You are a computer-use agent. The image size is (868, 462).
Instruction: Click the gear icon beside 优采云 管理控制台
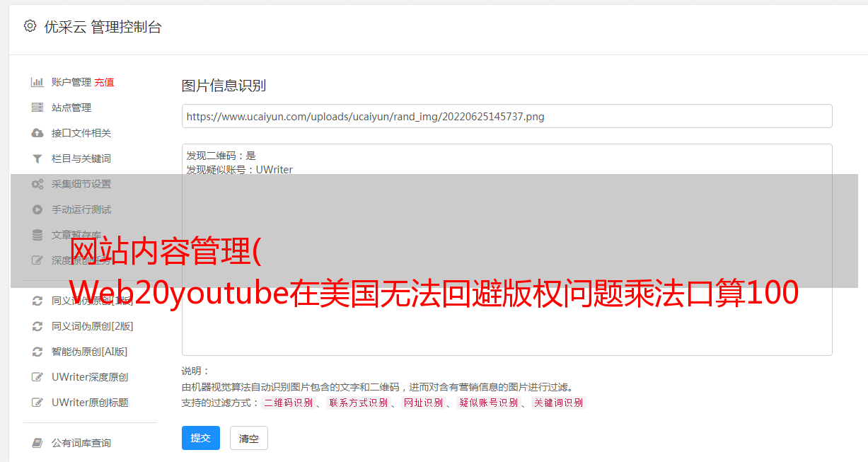(x=30, y=26)
